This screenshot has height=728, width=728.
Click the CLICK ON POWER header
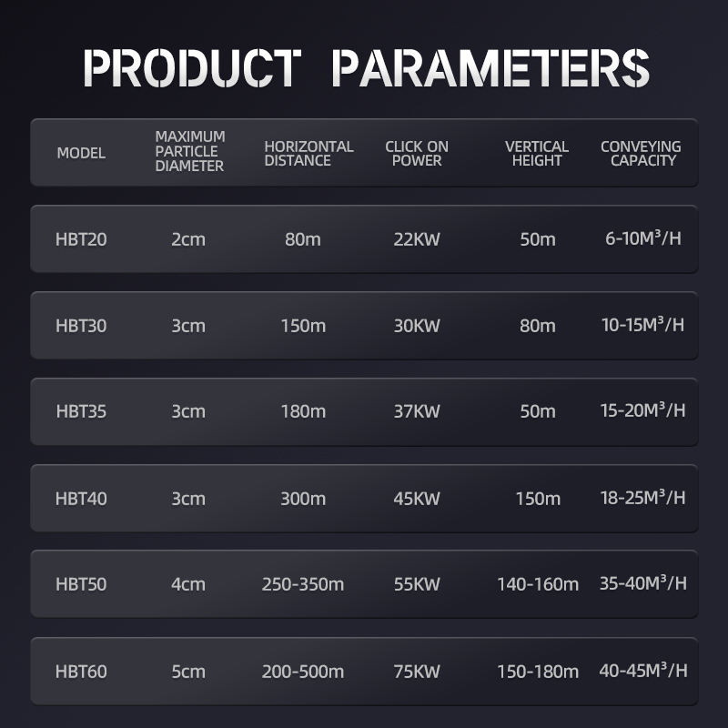pos(417,153)
